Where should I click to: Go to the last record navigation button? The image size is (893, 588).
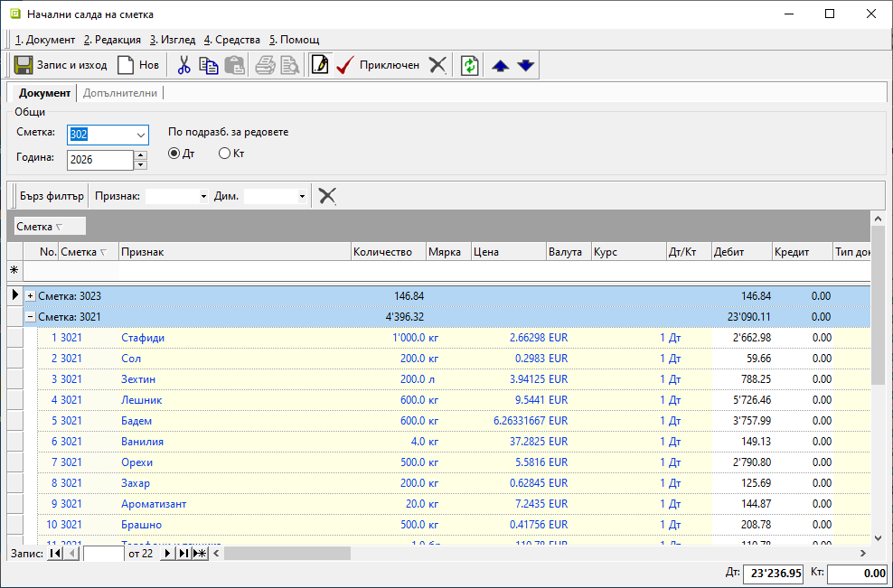183,554
